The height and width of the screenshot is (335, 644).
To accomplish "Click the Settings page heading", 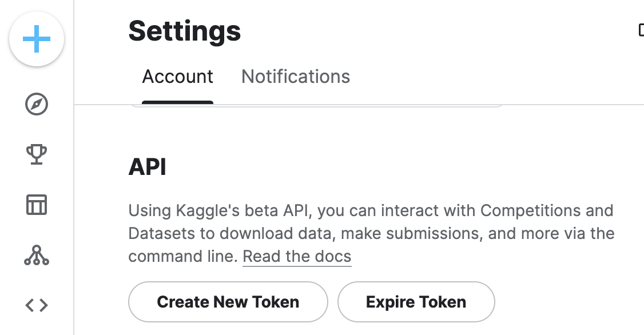I will pos(184,31).
